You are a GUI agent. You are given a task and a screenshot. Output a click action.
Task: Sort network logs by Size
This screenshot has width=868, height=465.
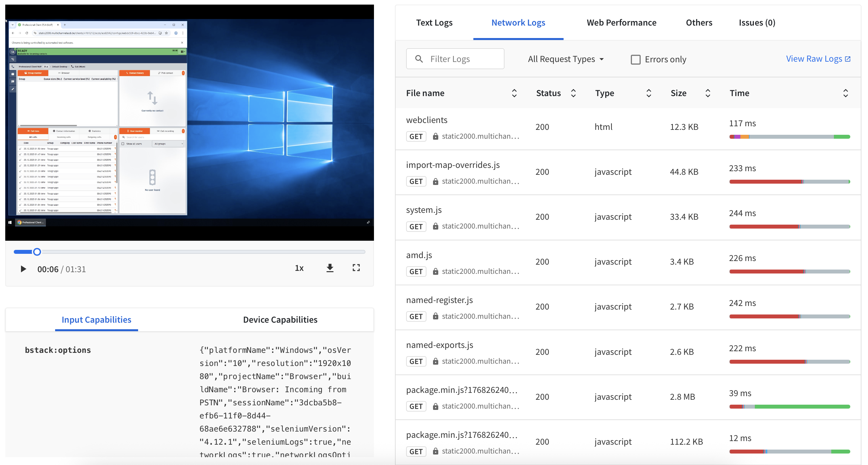coord(708,93)
